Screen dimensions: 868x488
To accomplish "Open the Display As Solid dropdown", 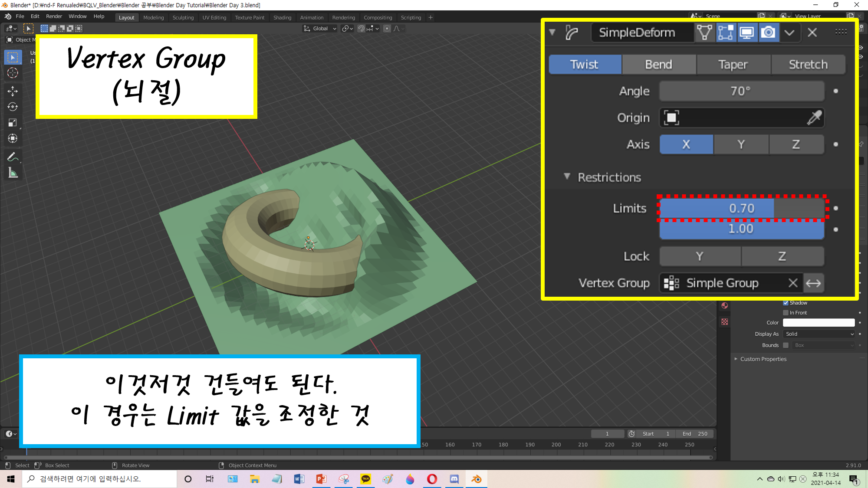I will [x=819, y=334].
